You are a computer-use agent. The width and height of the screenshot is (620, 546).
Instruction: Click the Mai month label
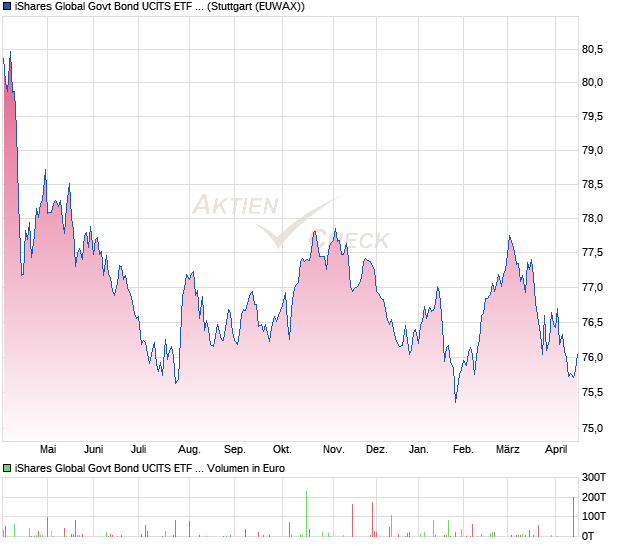coord(48,450)
